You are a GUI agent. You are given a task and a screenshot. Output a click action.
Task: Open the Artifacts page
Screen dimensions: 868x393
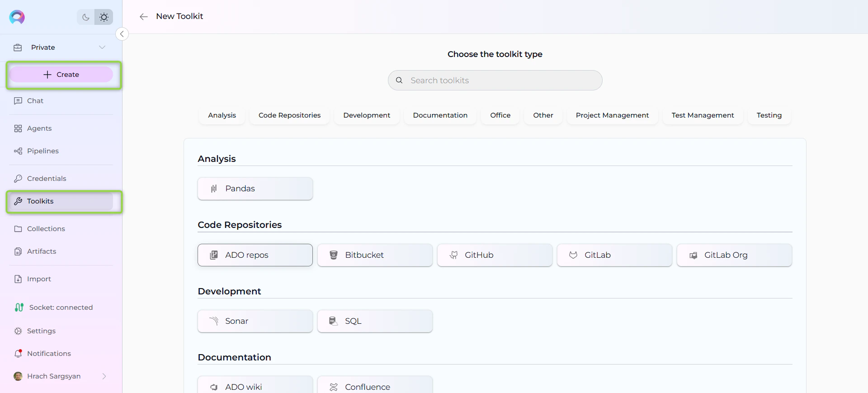tap(61, 251)
